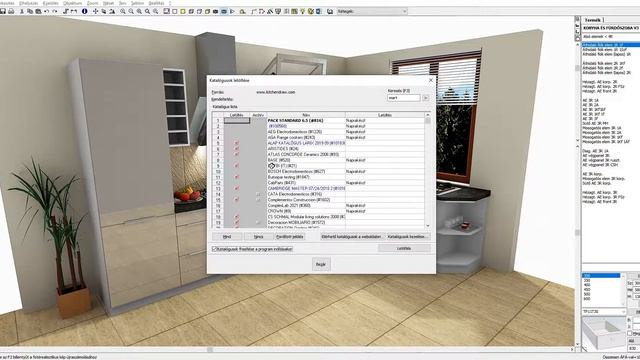Click the drawer unit preview thumbnail
640x360 pixels.
(604, 333)
